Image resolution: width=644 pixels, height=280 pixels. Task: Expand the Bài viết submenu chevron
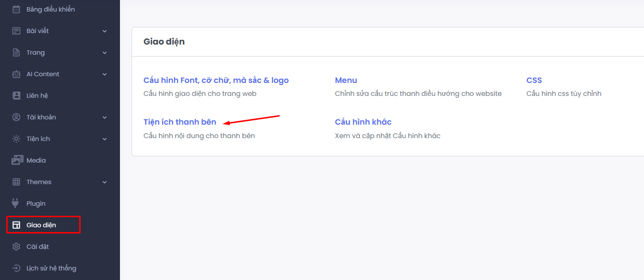(x=105, y=31)
